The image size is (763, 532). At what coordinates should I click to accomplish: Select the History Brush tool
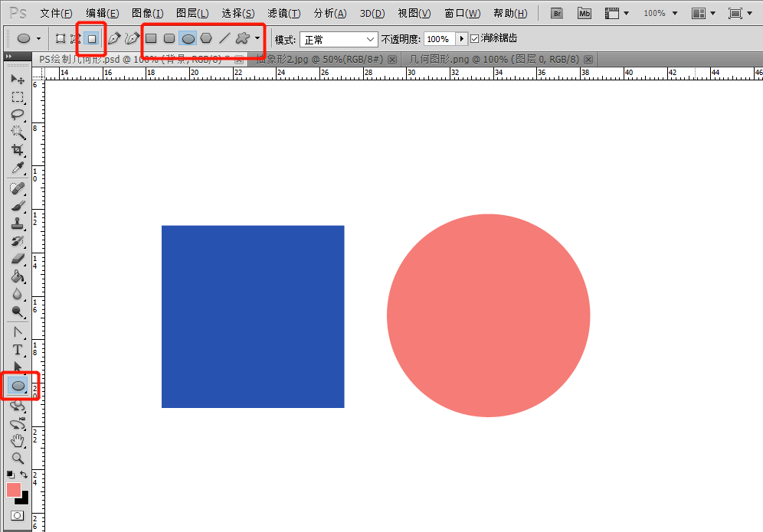[x=18, y=241]
